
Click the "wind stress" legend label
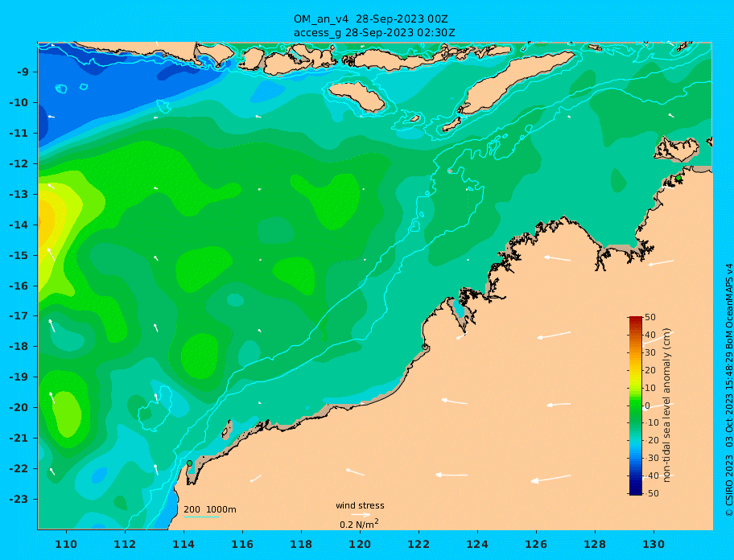[x=360, y=506]
